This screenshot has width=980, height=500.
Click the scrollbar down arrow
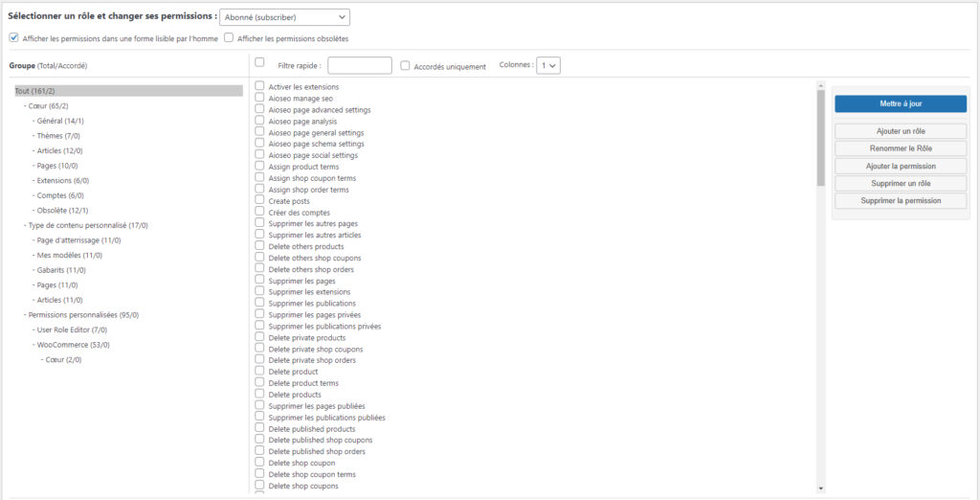(820, 489)
